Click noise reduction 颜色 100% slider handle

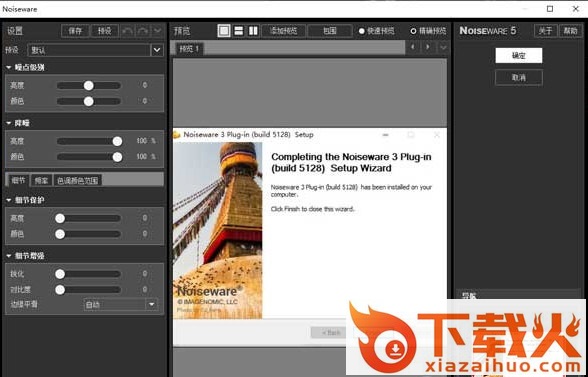point(117,157)
